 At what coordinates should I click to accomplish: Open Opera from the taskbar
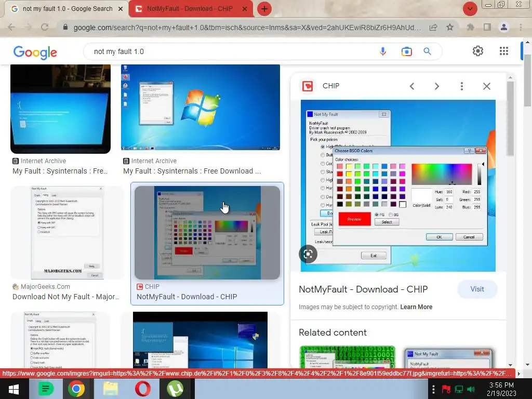143,389
